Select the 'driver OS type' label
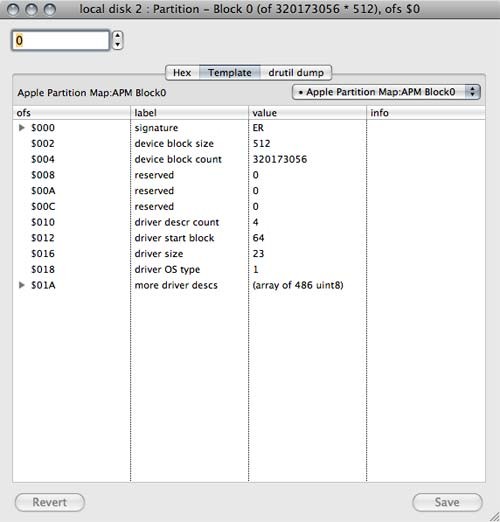This screenshot has width=500, height=522. 167,269
